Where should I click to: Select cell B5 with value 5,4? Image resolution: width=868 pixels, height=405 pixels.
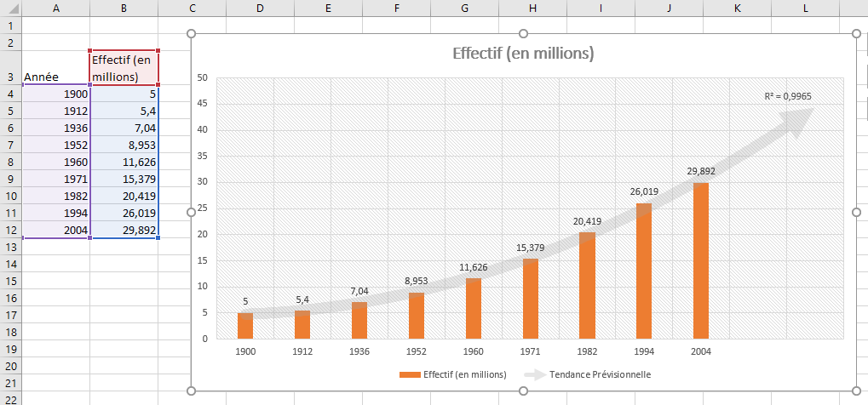pos(124,111)
